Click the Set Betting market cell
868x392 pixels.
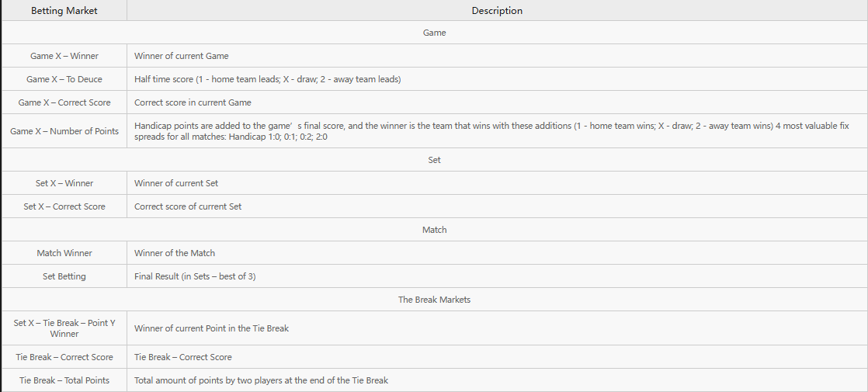(64, 276)
